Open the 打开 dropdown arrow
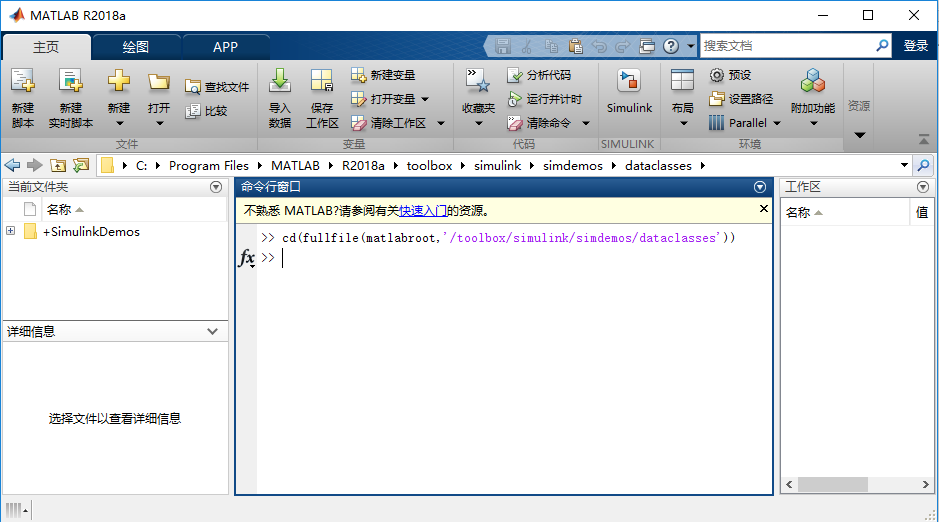939x522 pixels. [159, 123]
